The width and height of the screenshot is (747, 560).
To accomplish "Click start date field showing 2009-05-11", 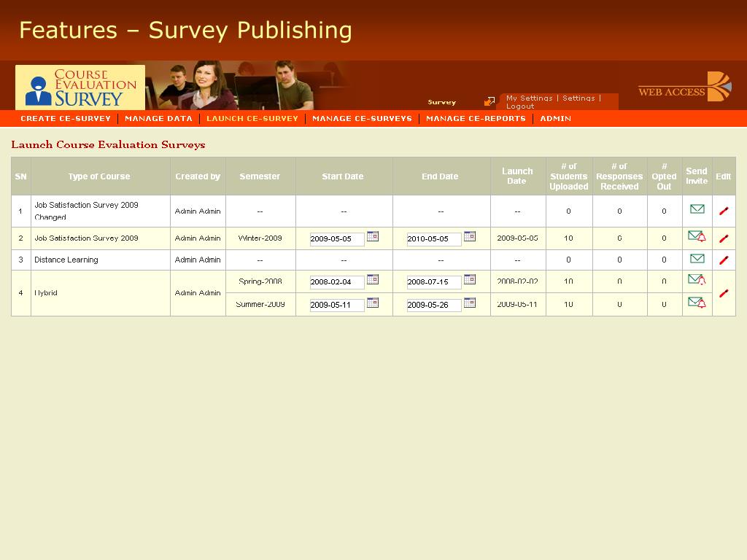I will tap(337, 305).
